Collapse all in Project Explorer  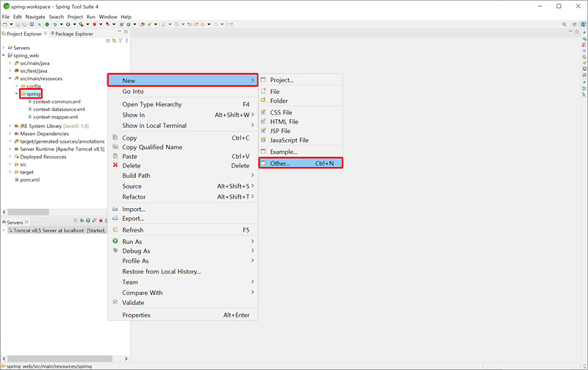pos(108,40)
